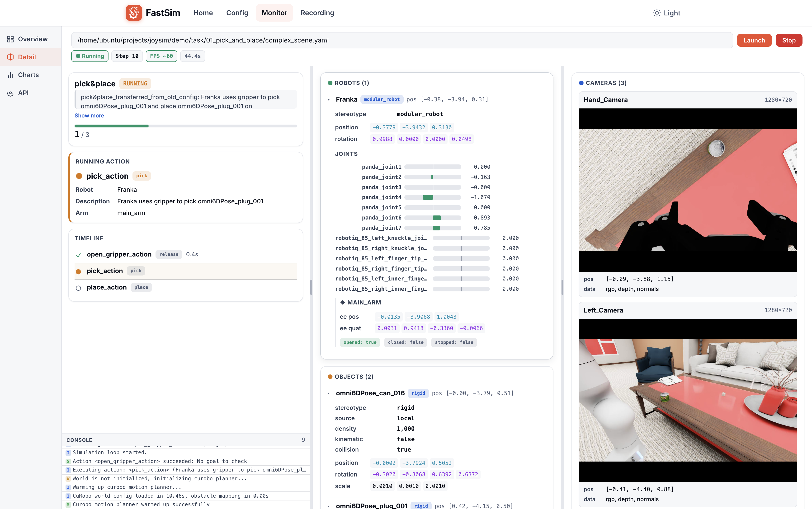
Task: Click the divider handle between left and middle panels
Action: (311, 287)
